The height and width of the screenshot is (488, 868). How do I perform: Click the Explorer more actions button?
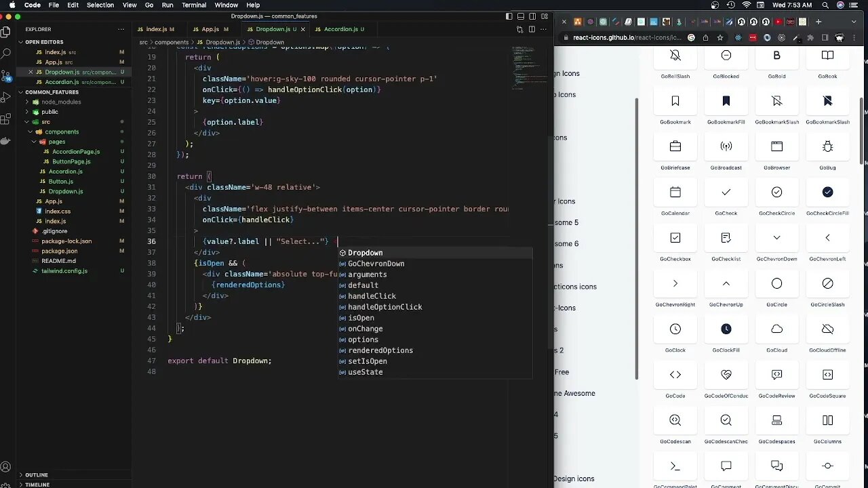121,29
